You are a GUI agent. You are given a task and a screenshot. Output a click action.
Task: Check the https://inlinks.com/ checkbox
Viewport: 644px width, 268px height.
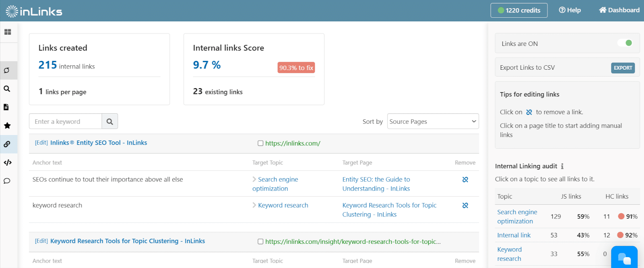(x=260, y=143)
